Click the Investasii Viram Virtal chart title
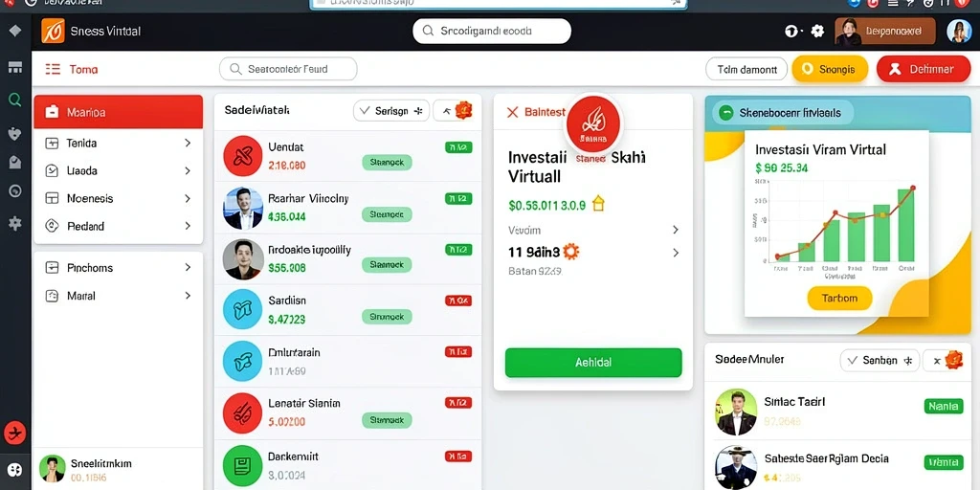 coord(820,150)
